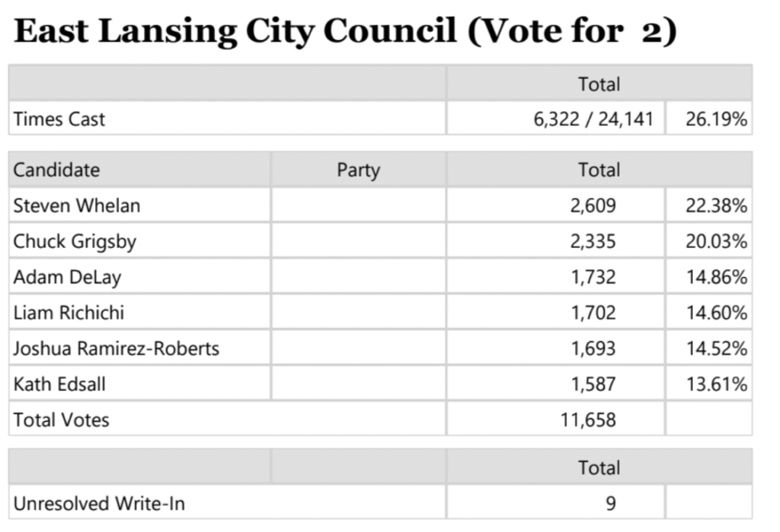Screen dimensions: 780x532
Task: Select candidate name Chuck Grigsby
Action: [75, 242]
